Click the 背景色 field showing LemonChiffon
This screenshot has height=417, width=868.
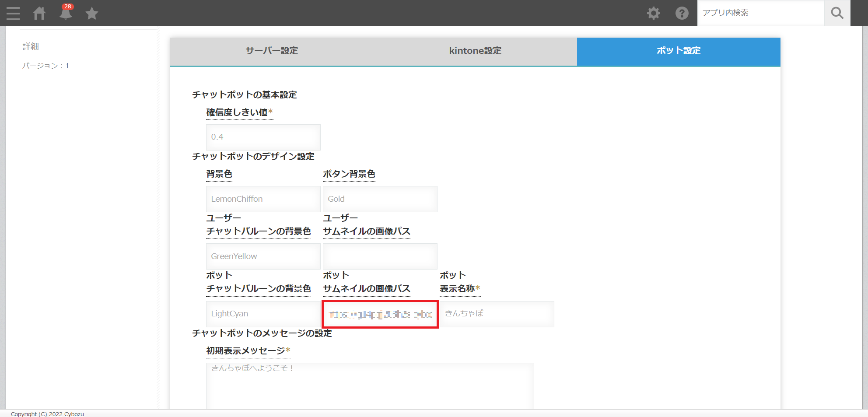pos(263,199)
